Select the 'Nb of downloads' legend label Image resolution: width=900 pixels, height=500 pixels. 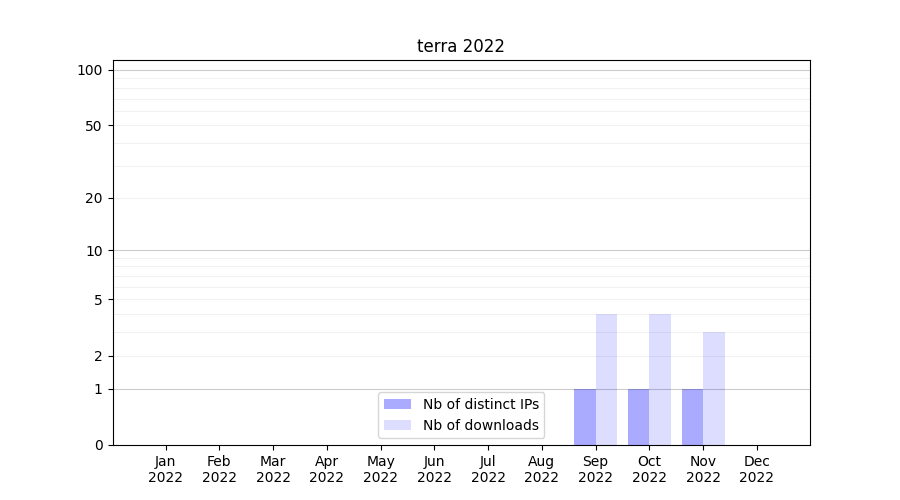click(480, 425)
